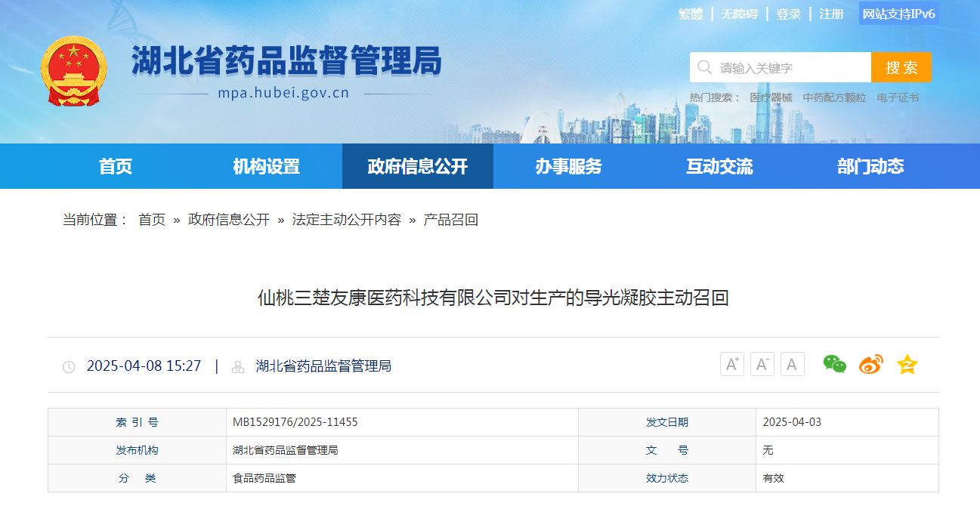This screenshot has height=506, width=980.
Task: Increase font size with A+ icon
Action: click(x=731, y=365)
